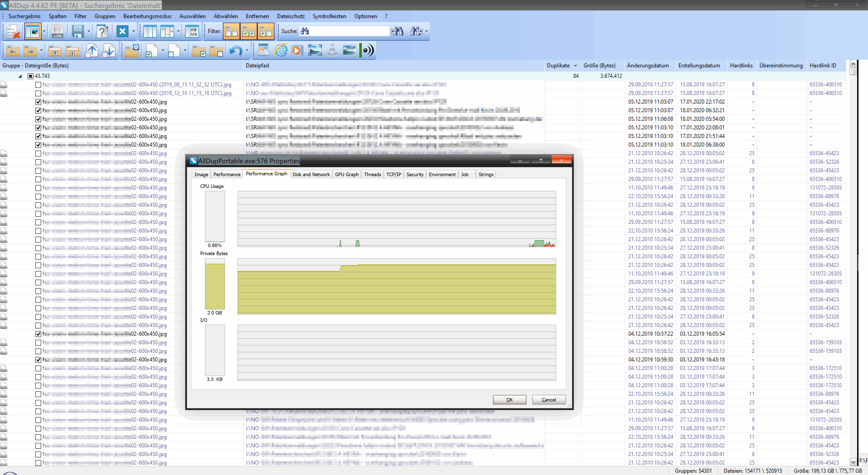Open the Duplikate column sort arrow
The image size is (868, 475).
click(575, 66)
